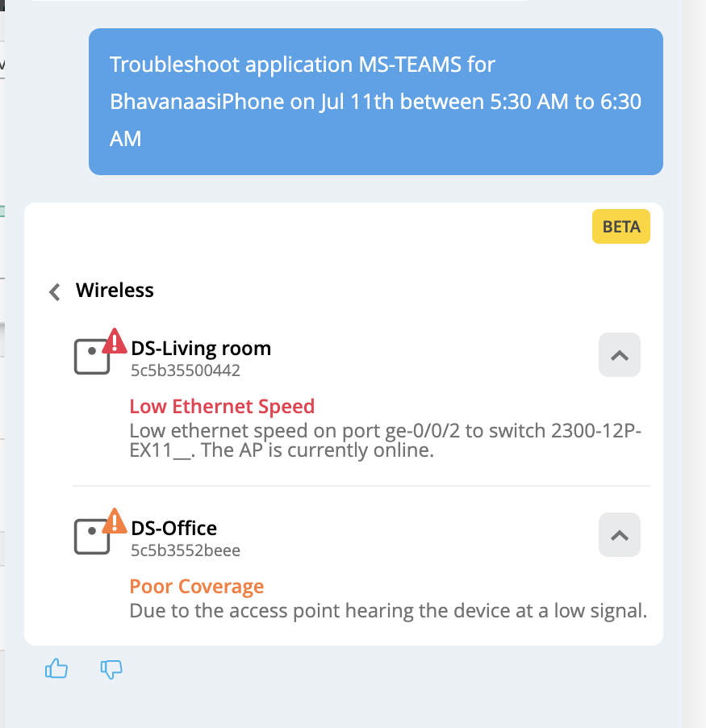This screenshot has height=728, width=706.
Task: Go back using the Wireless chevron
Action: pyautogui.click(x=55, y=291)
